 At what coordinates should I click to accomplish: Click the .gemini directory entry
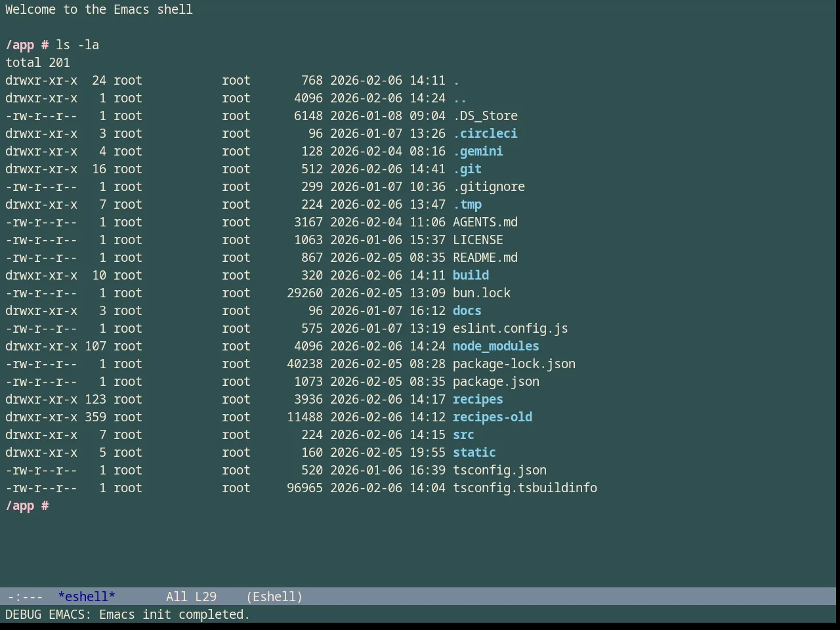[478, 151]
